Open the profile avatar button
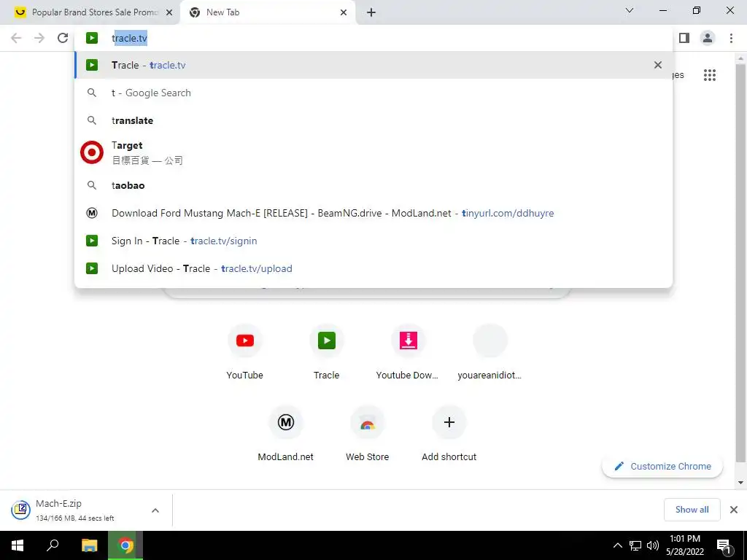The image size is (747, 560). (708, 38)
